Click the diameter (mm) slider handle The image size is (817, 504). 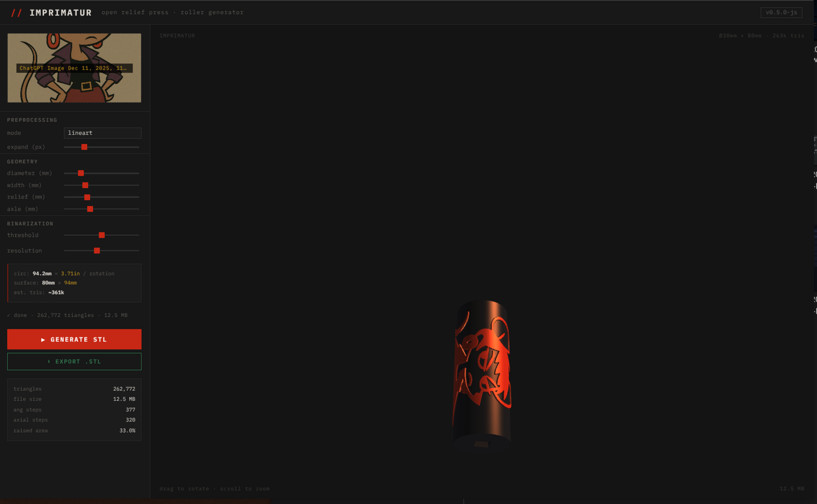81,173
